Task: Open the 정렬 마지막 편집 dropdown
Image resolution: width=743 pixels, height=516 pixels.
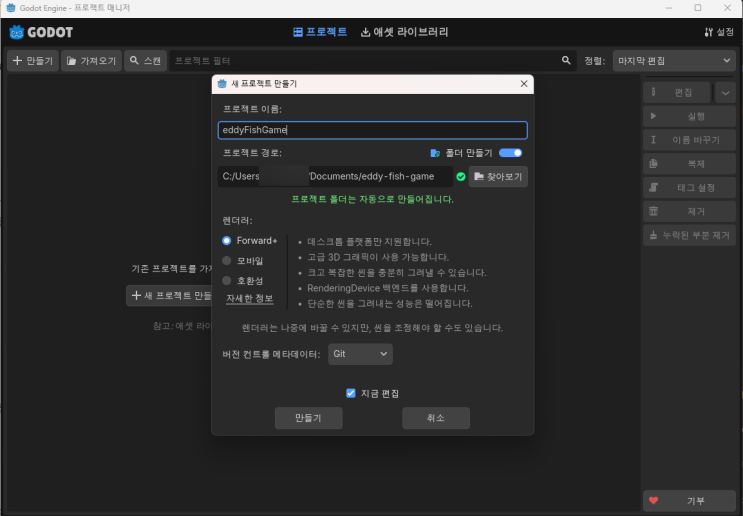Action: click(674, 61)
